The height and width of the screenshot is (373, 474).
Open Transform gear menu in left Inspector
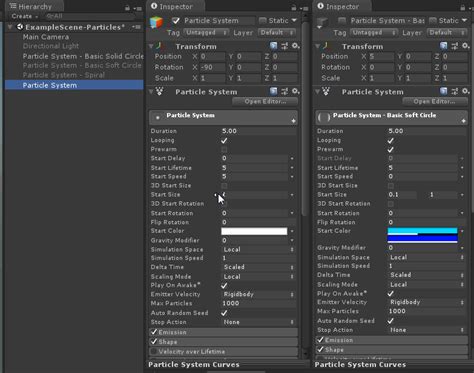tap(295, 46)
